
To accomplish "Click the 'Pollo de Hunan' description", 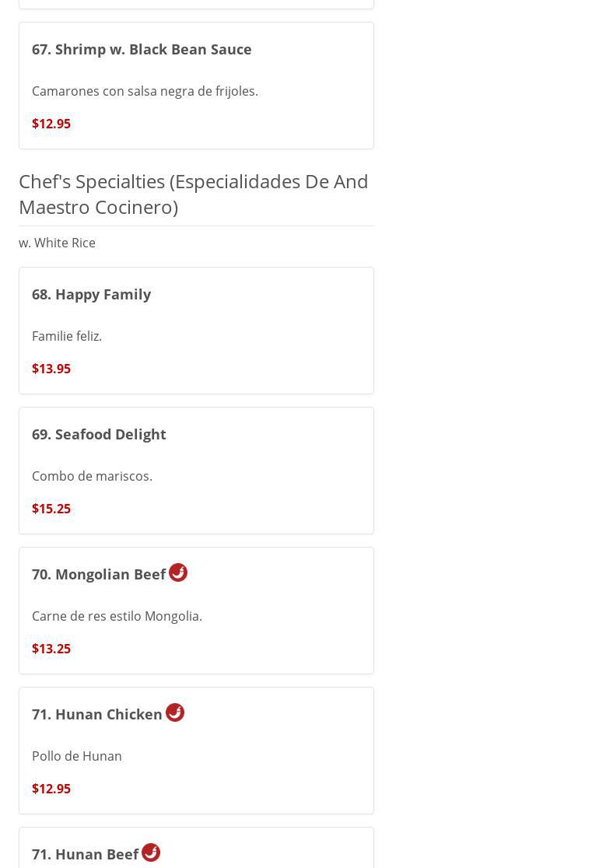I will coord(77,756).
